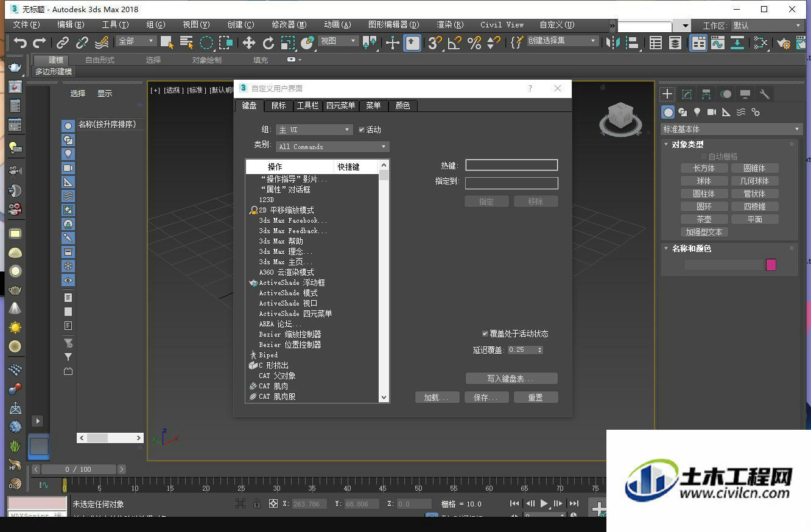Image resolution: width=811 pixels, height=532 pixels.
Task: Open Select by Name tool
Action: tap(186, 43)
